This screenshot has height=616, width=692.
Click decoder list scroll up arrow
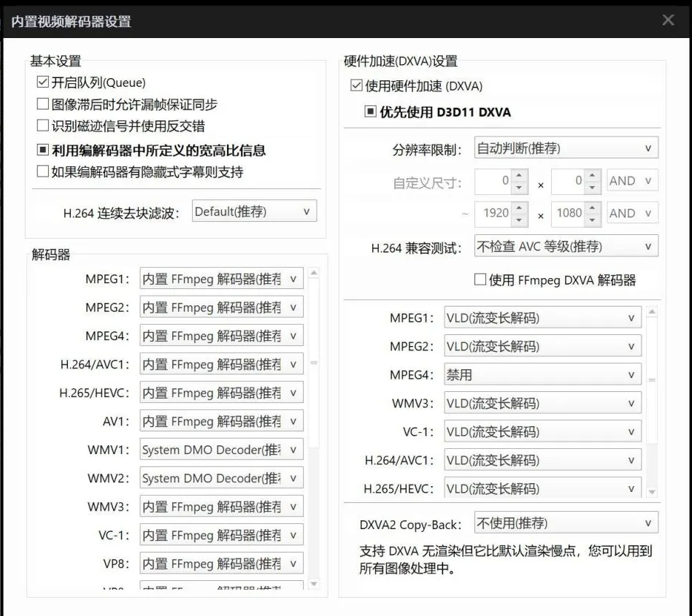(x=314, y=273)
